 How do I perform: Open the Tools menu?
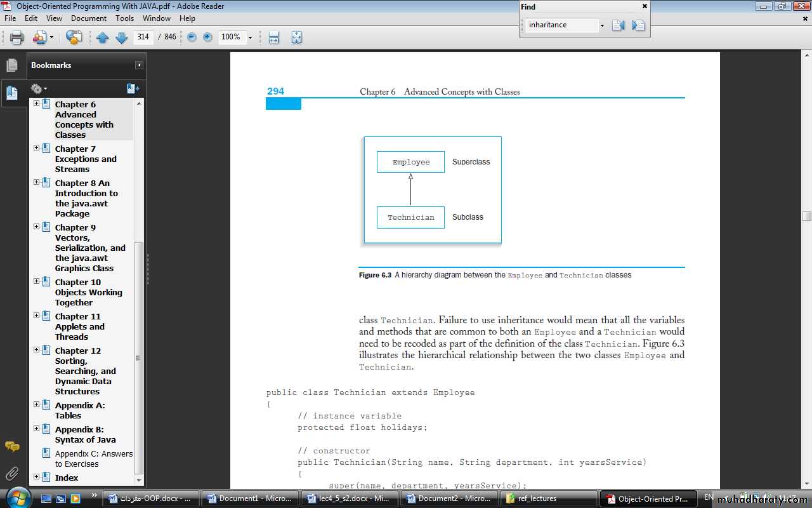(124, 18)
